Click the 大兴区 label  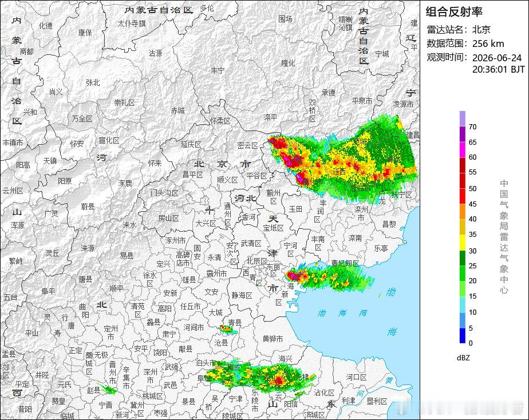[206, 223]
